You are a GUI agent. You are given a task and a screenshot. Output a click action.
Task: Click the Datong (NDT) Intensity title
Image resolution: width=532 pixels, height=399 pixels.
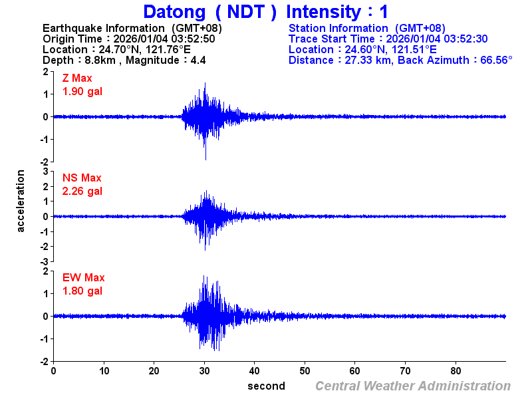[x=265, y=12]
